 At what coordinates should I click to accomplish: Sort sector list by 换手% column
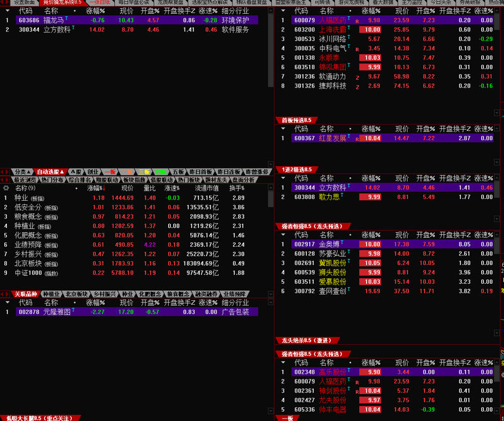point(237,188)
